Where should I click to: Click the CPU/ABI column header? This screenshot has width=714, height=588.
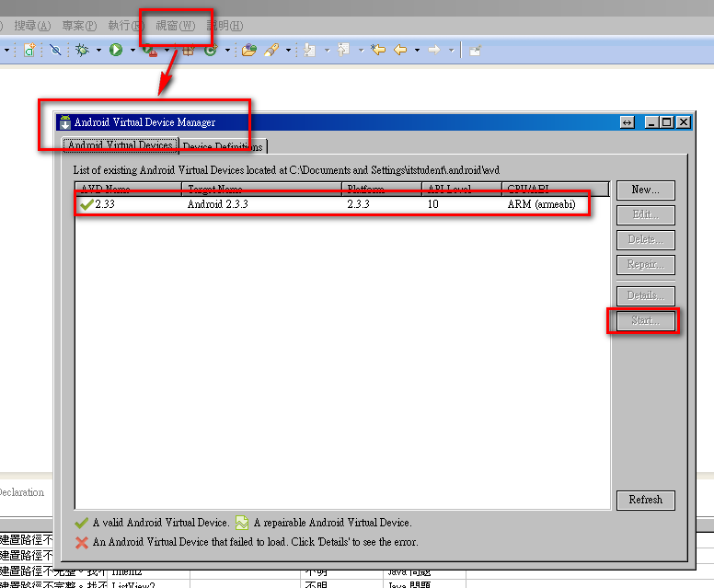pos(556,189)
